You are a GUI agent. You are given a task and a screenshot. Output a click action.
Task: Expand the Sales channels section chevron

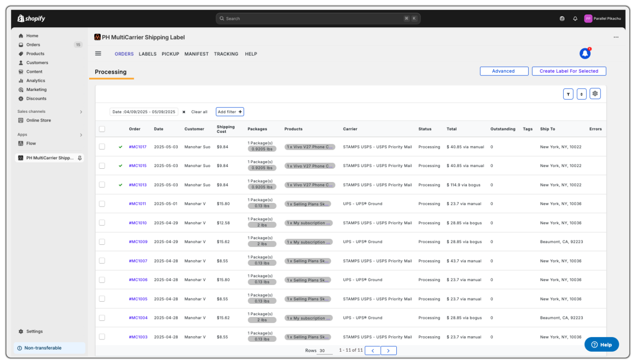click(x=81, y=111)
